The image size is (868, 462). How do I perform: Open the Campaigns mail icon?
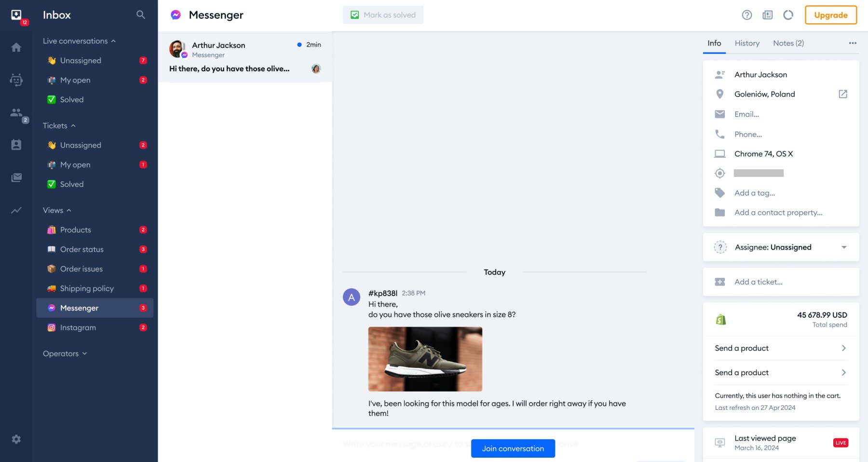[16, 177]
